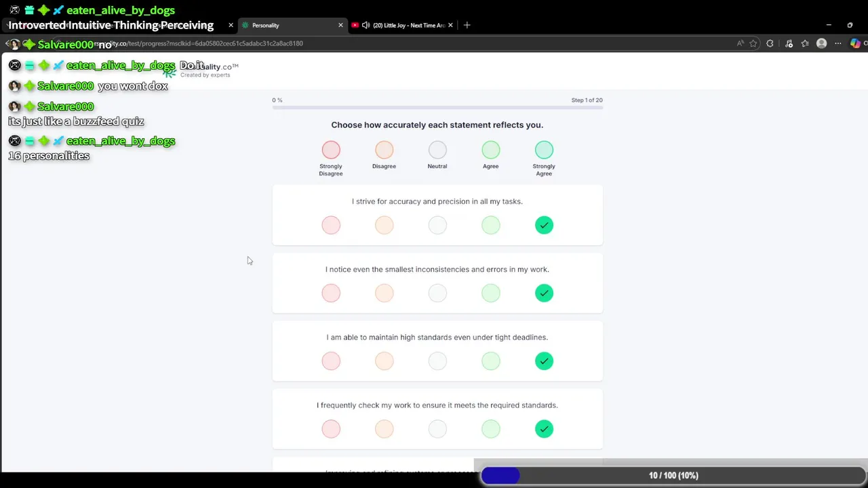Add page to favorites with star icon

pos(753,43)
